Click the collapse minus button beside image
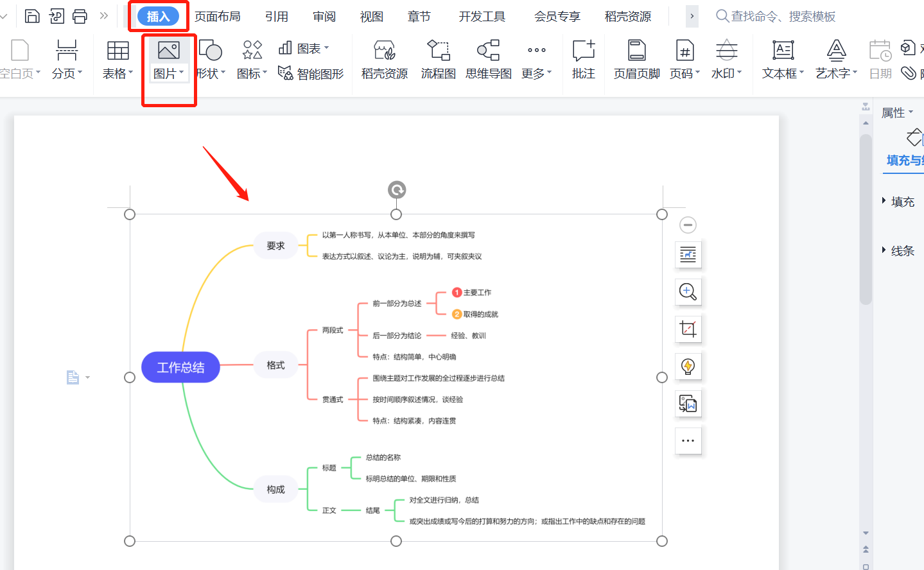The width and height of the screenshot is (924, 570). pos(688,225)
